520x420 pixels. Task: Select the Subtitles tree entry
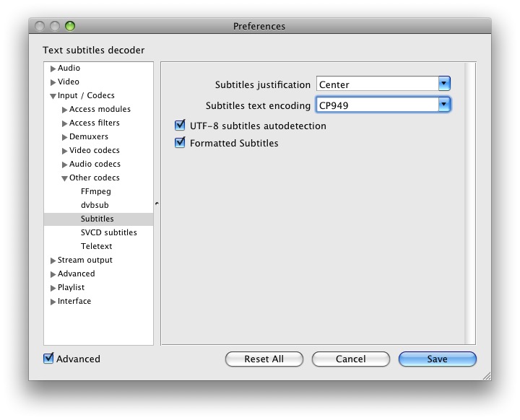[x=98, y=219]
